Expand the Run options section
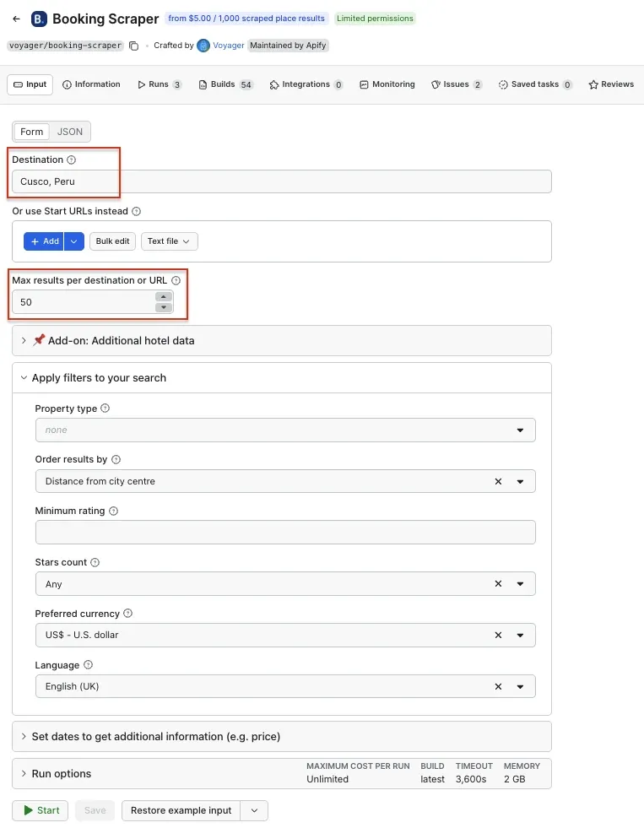Screen dimensions: 644x828 click(x=281, y=774)
